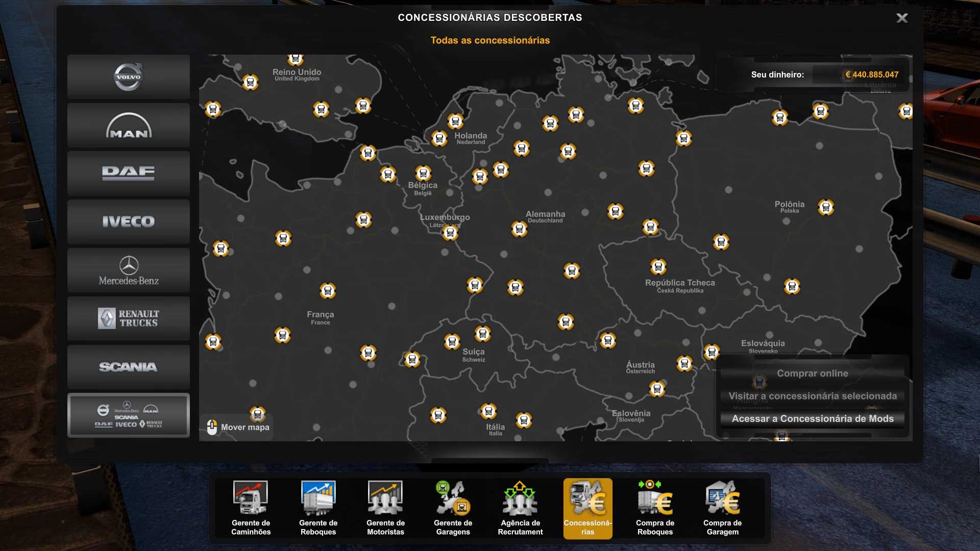Select the Scania brand filter
980x551 pixels.
128,367
